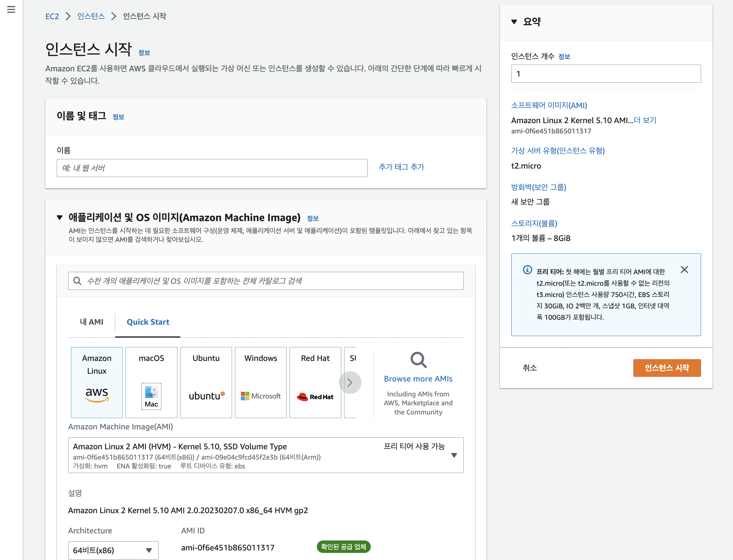The height and width of the screenshot is (560, 733).
Task: Open the Architecture 64비트(x86) dropdown
Action: (113, 550)
